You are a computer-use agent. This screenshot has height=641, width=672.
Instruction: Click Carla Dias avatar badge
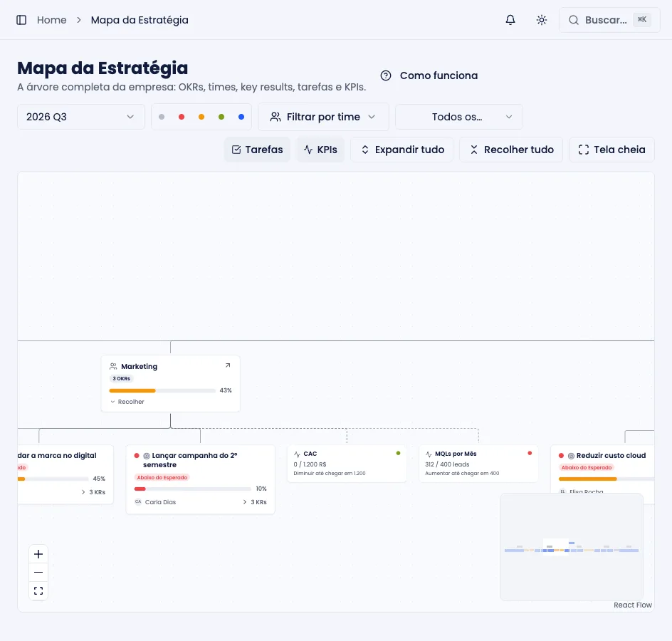(138, 501)
